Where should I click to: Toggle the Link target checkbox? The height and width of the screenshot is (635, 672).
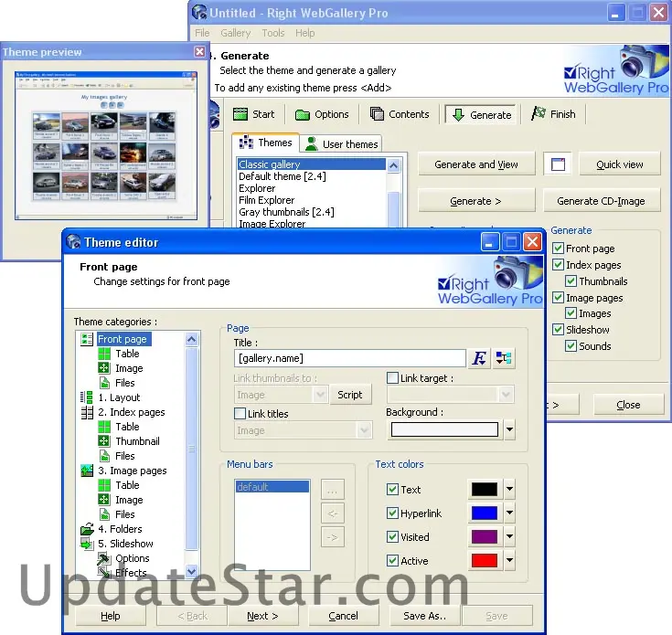click(392, 377)
